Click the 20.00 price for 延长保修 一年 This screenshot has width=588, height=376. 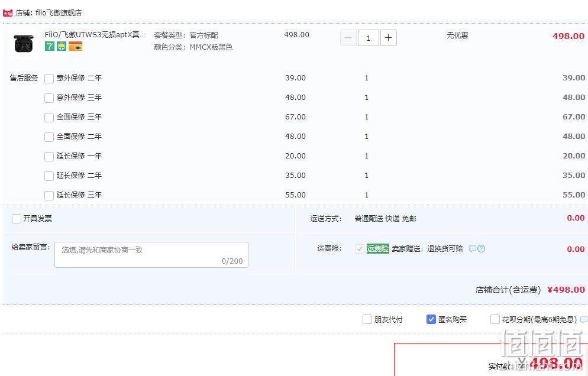point(296,156)
